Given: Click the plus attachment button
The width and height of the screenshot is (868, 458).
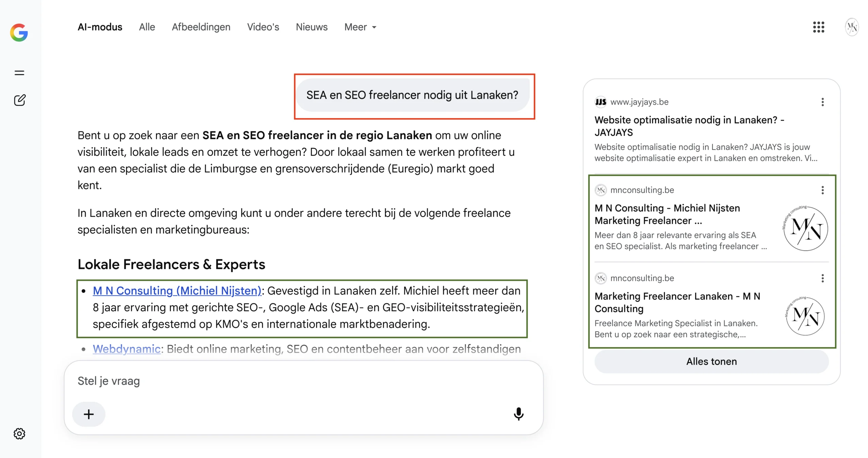Looking at the screenshot, I should (89, 414).
